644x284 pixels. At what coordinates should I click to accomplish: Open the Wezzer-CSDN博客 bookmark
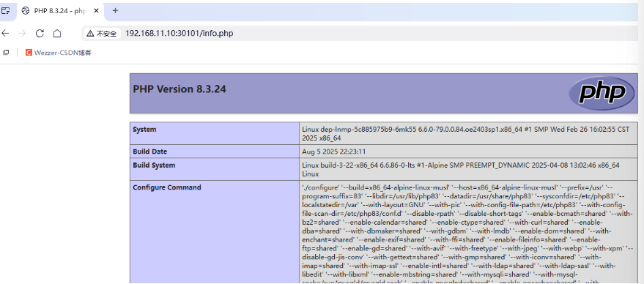tap(59, 53)
